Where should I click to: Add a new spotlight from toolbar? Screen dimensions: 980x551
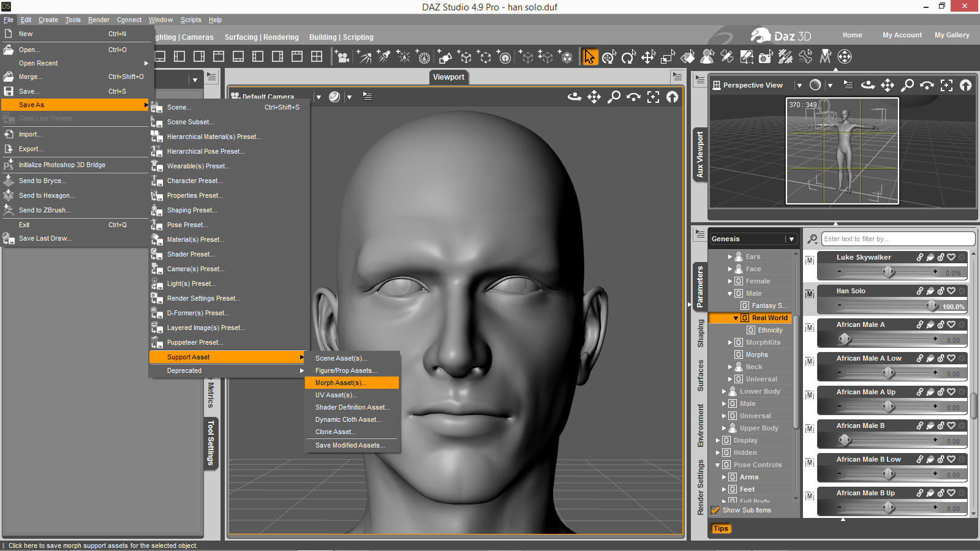pyautogui.click(x=384, y=57)
